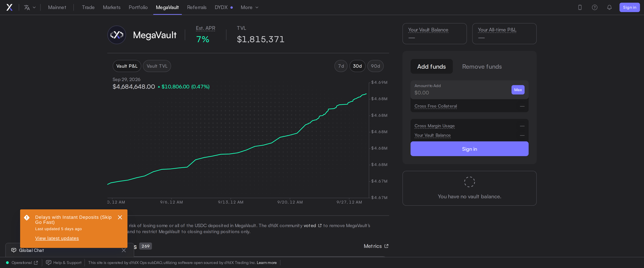Click the Max amount button
Image resolution: width=644 pixels, height=268 pixels.
click(x=518, y=90)
